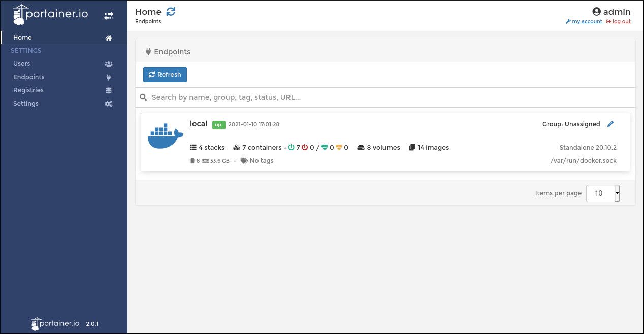Image resolution: width=644 pixels, height=334 pixels.
Task: Open the my account link
Action: pos(587,21)
